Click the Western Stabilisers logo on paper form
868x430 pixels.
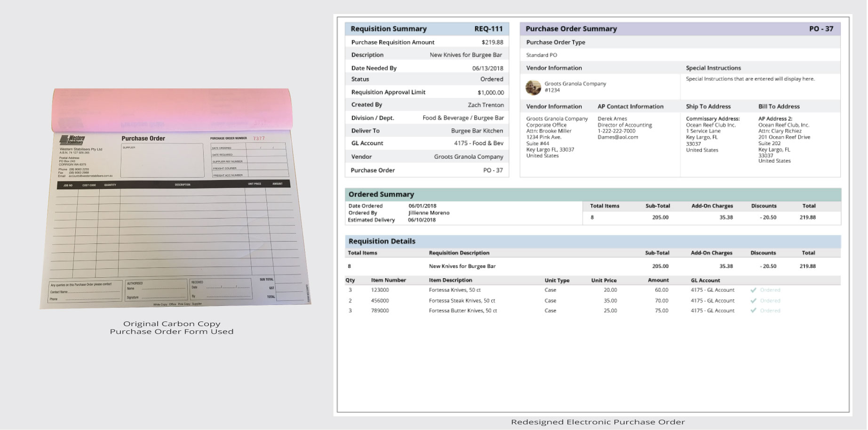pos(72,141)
